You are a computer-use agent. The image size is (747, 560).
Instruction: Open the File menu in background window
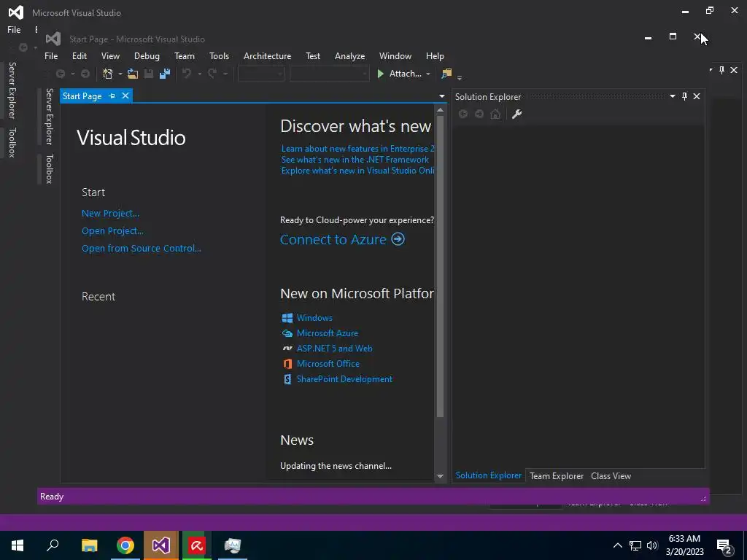click(14, 29)
